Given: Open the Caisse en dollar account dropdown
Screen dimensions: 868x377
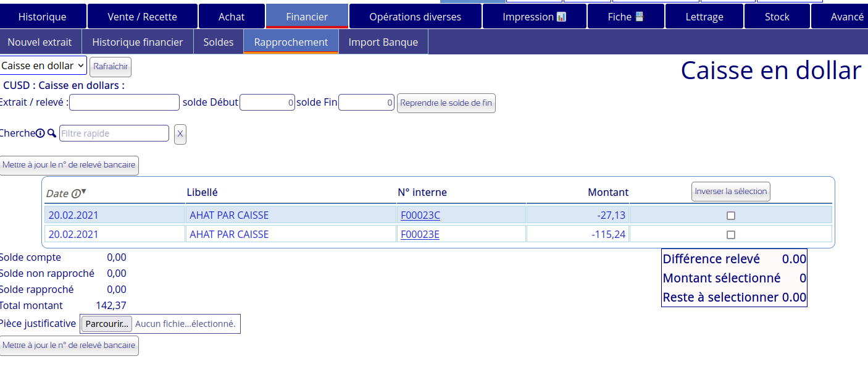Looking at the screenshot, I should [x=43, y=65].
